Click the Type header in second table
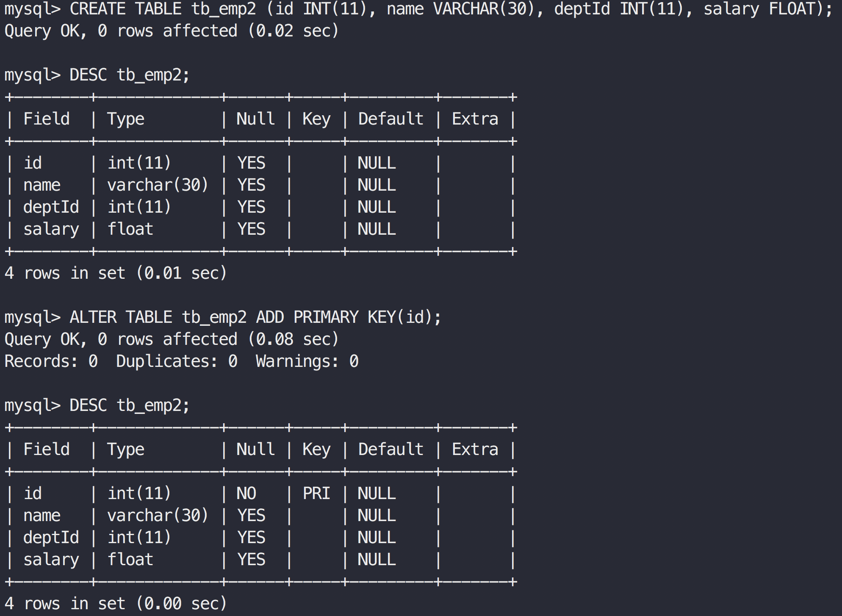This screenshot has height=616, width=842. click(x=126, y=450)
